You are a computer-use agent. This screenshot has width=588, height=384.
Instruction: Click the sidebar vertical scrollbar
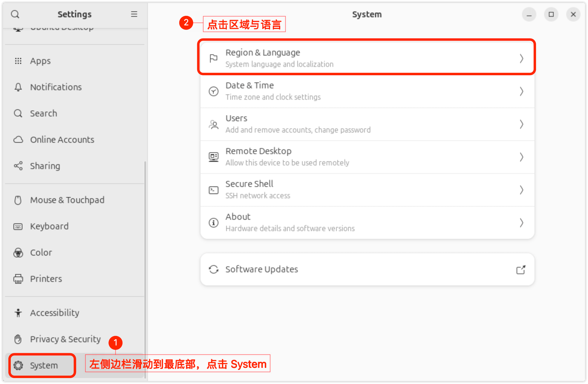(145, 269)
